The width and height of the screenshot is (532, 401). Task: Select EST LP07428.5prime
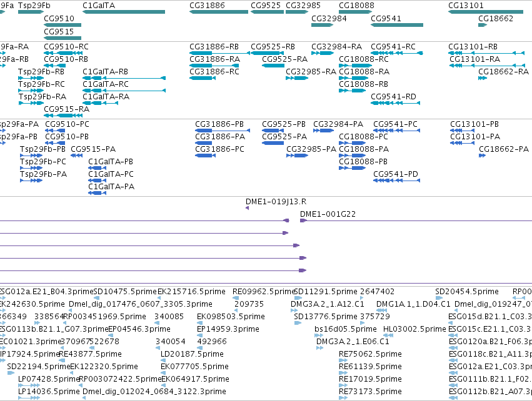click(49, 379)
